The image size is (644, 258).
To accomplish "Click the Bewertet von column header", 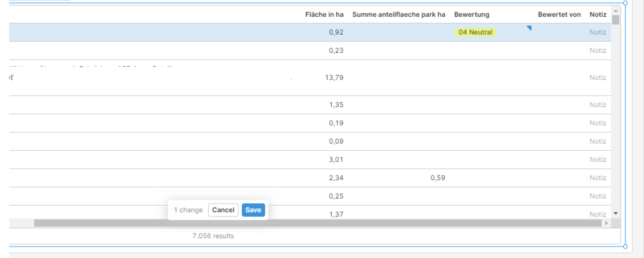I will (559, 14).
